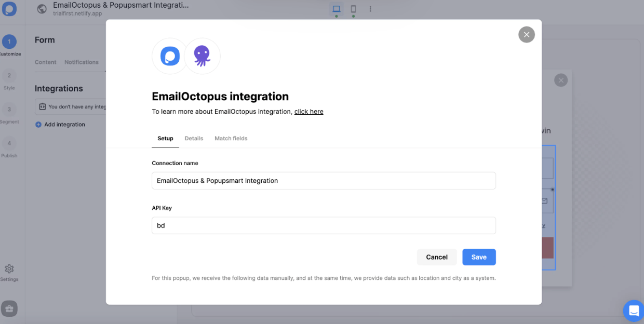644x324 pixels.
Task: Open the click here help link
Action: [x=308, y=112]
